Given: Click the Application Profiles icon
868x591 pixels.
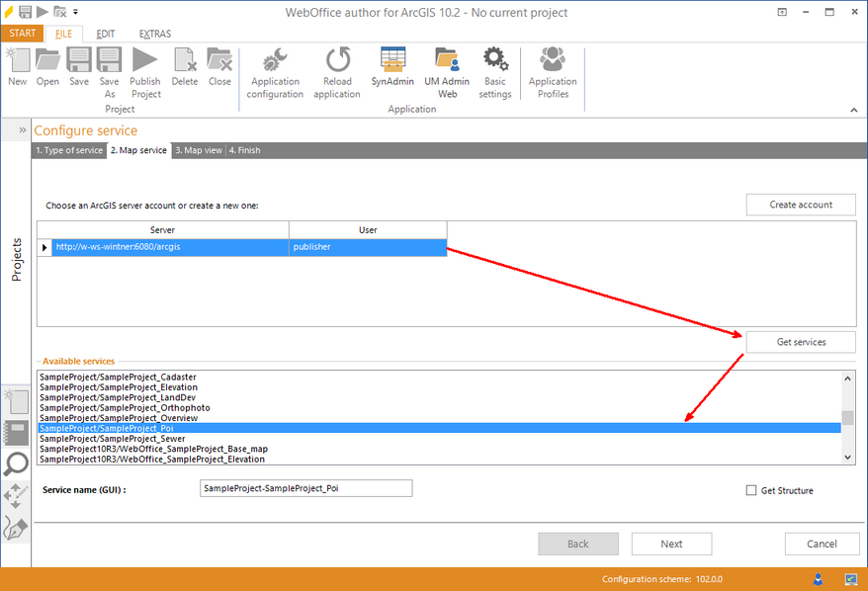Looking at the screenshot, I should tap(552, 72).
